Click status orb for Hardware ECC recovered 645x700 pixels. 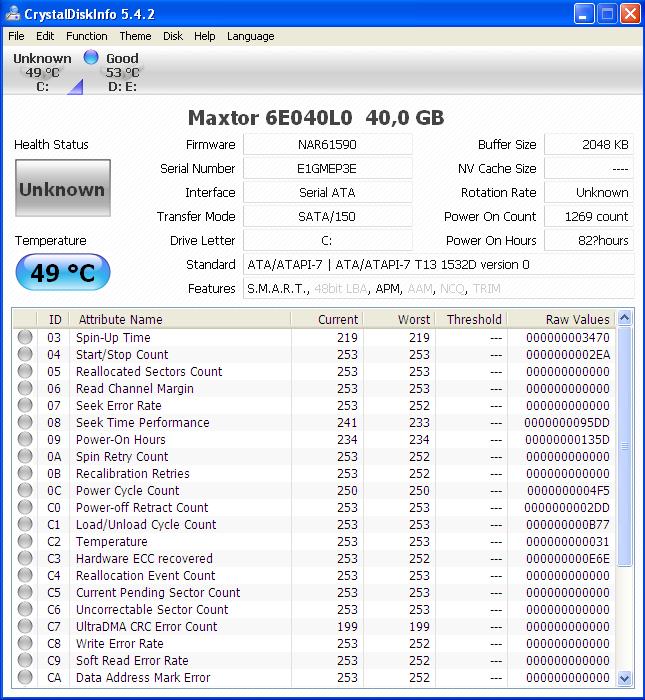tap(25, 558)
